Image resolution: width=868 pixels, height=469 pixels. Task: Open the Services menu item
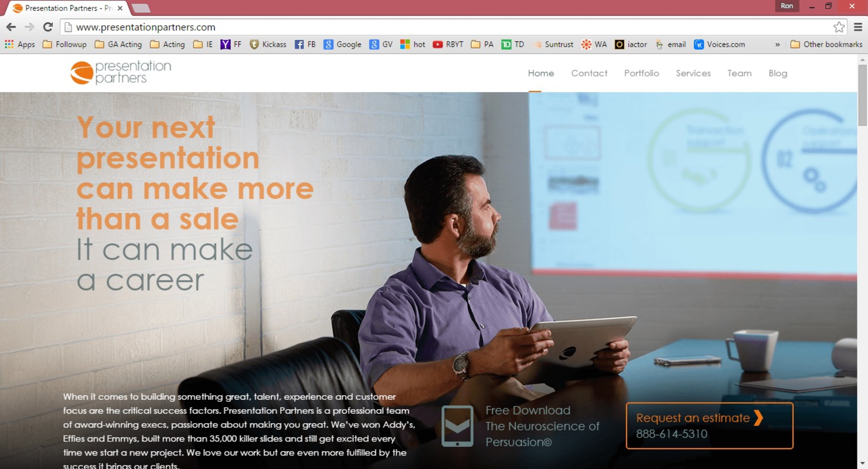tap(693, 73)
